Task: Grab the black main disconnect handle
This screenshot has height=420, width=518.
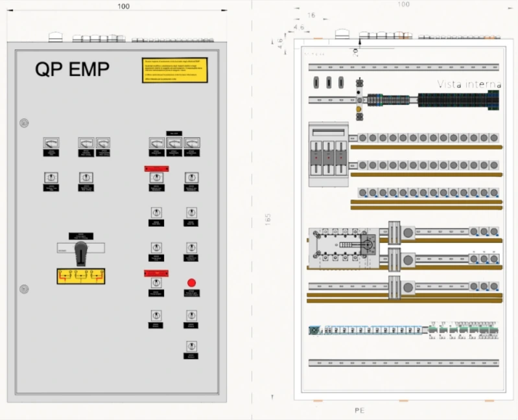Action: pos(81,253)
